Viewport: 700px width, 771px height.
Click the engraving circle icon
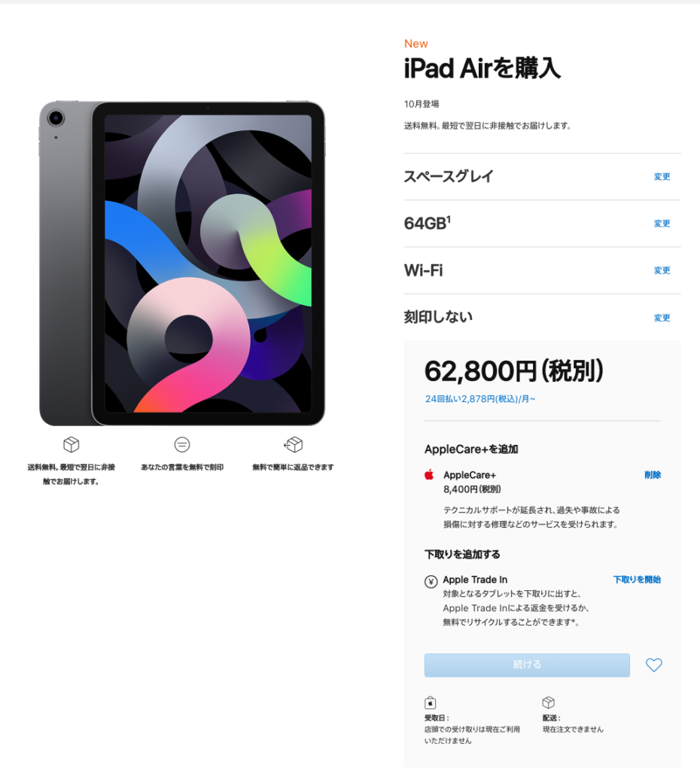pos(182,444)
